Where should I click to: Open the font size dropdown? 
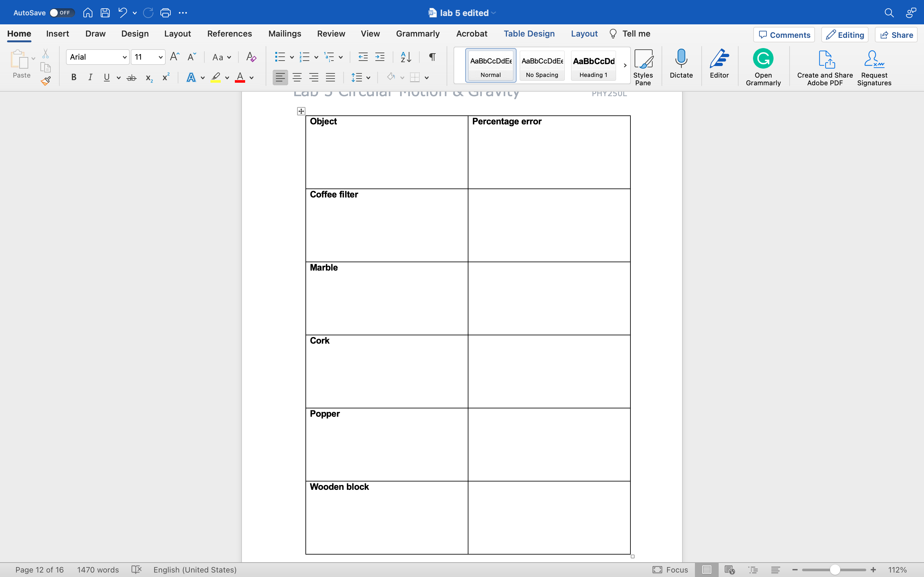[161, 57]
